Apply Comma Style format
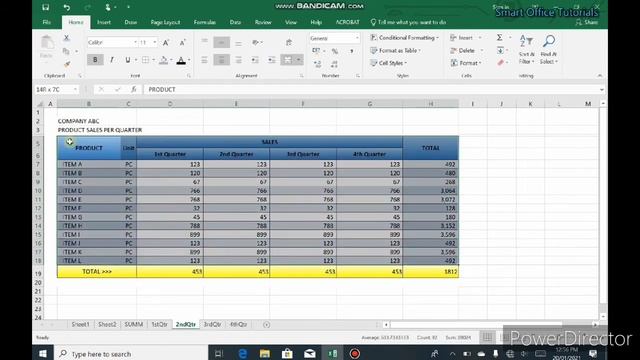This screenshot has width=640, height=360. [x=351, y=51]
